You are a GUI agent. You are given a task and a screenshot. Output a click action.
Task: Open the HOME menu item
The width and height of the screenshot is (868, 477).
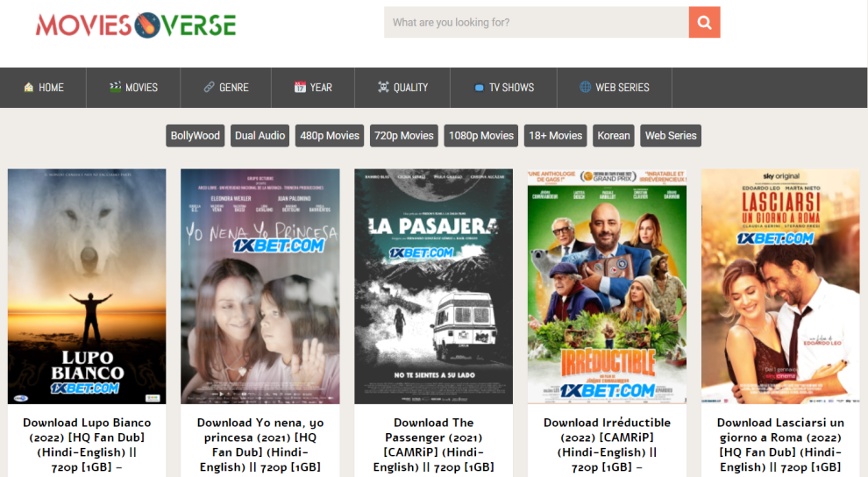click(43, 88)
